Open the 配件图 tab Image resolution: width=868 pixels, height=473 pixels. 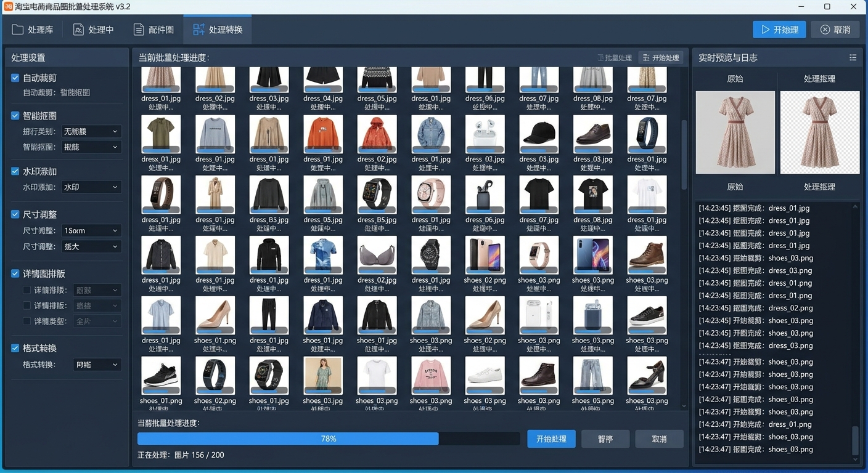click(x=154, y=30)
